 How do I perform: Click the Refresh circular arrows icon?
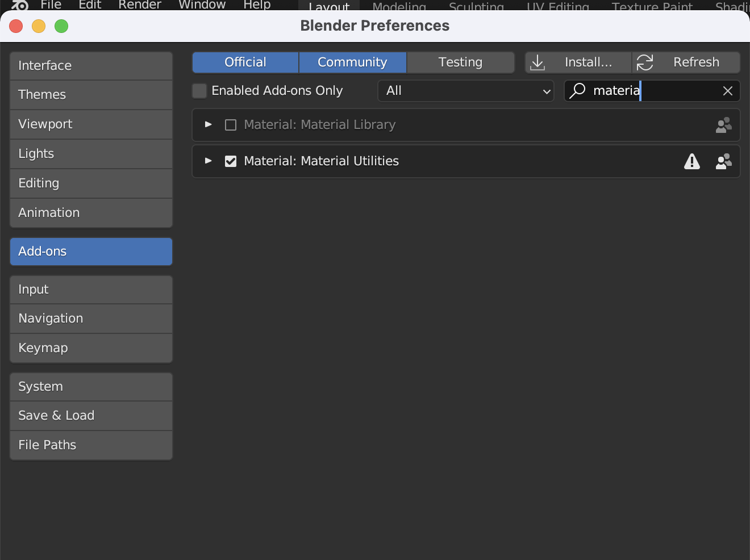point(645,62)
